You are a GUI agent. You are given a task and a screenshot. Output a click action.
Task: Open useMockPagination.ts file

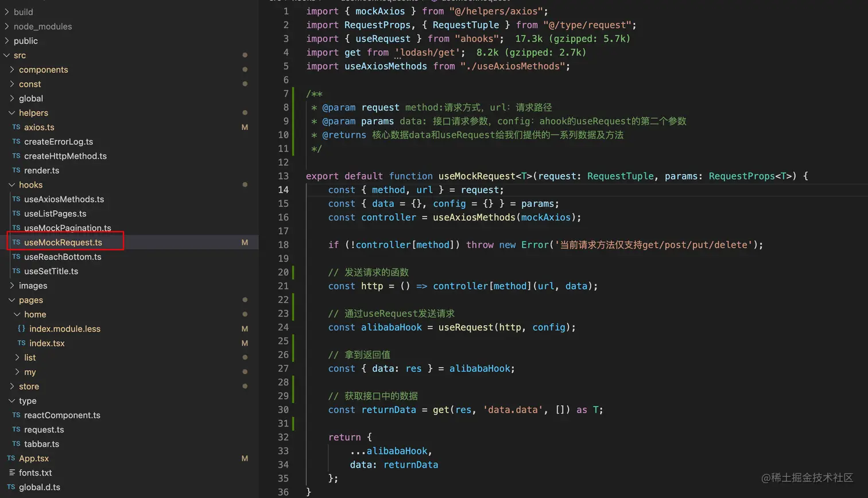(68, 228)
